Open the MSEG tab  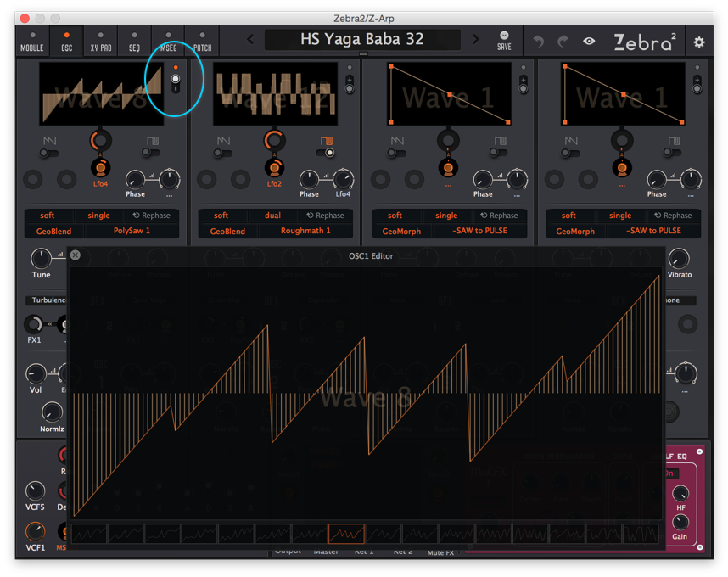pyautogui.click(x=169, y=42)
